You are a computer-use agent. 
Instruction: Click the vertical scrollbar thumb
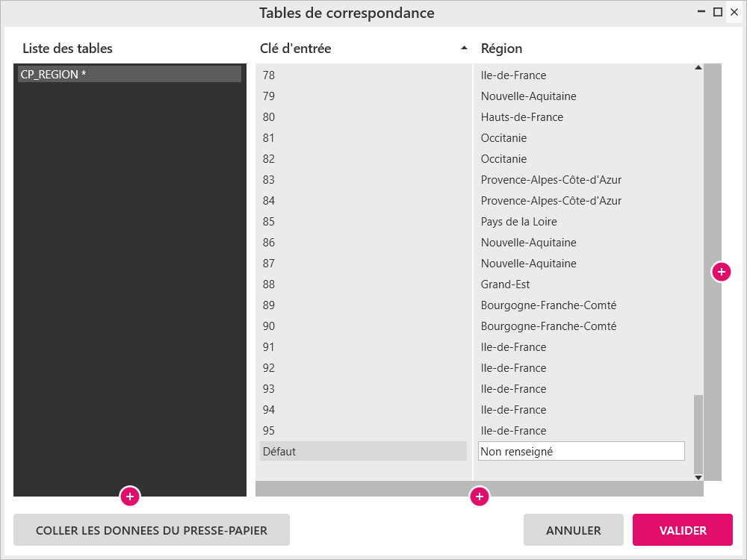pyautogui.click(x=698, y=433)
